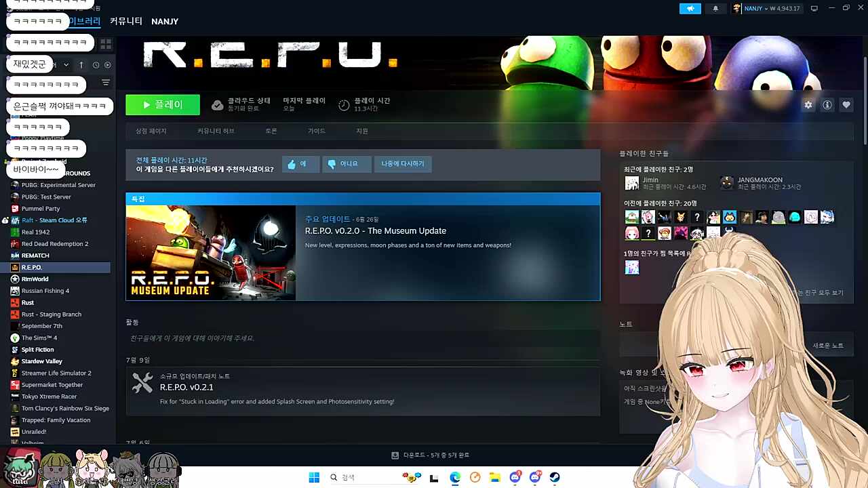Viewport: 868px width, 488px height.
Task: Open the 커뮤니티 허브 tab
Action: click(216, 131)
